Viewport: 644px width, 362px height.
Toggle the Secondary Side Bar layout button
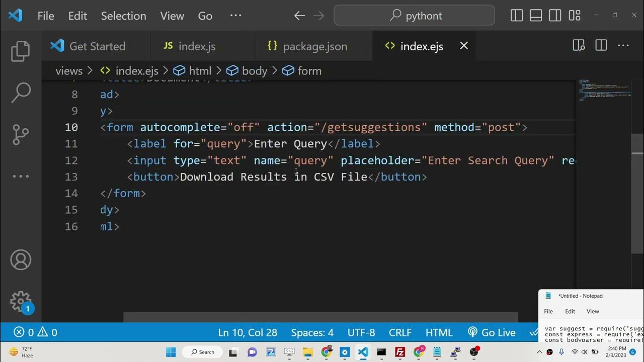555,16
